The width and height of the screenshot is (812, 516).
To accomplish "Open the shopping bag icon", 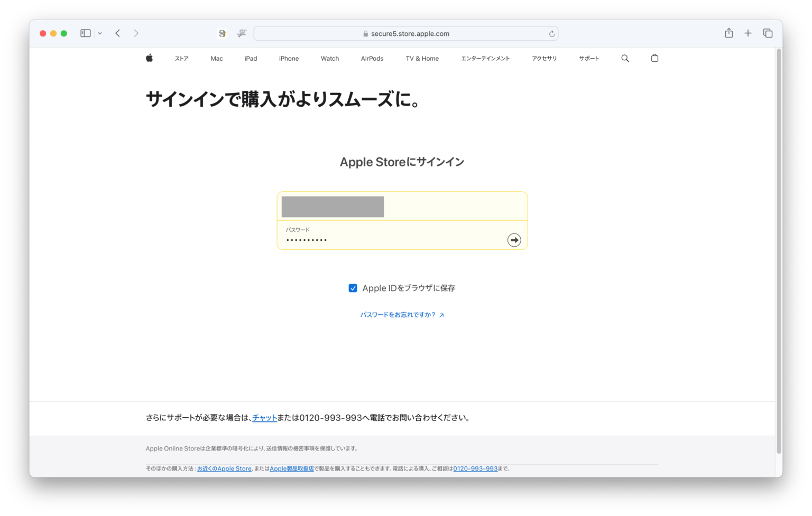I will 654,58.
